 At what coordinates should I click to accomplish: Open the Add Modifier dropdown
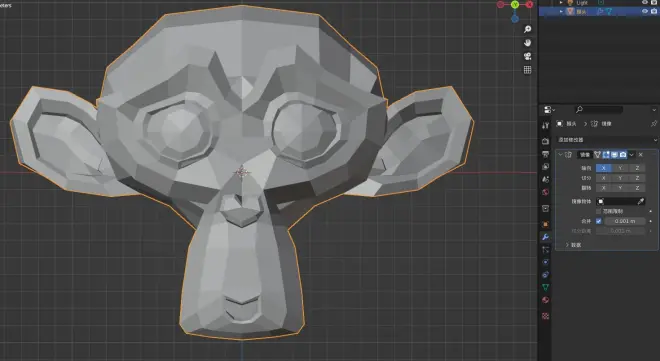click(x=607, y=140)
